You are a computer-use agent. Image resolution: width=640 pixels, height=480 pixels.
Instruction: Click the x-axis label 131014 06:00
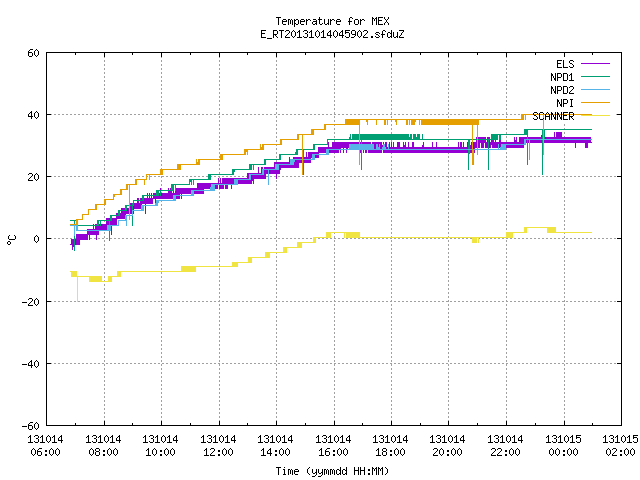[45, 446]
